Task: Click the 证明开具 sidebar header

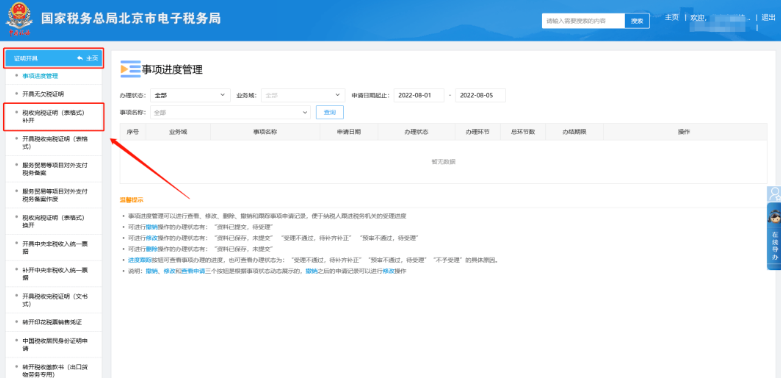Action: coord(53,58)
